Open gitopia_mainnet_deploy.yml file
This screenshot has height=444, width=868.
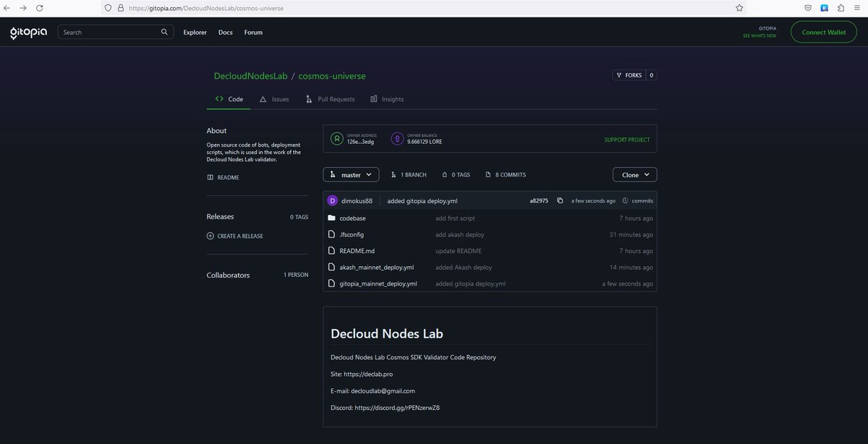click(378, 284)
